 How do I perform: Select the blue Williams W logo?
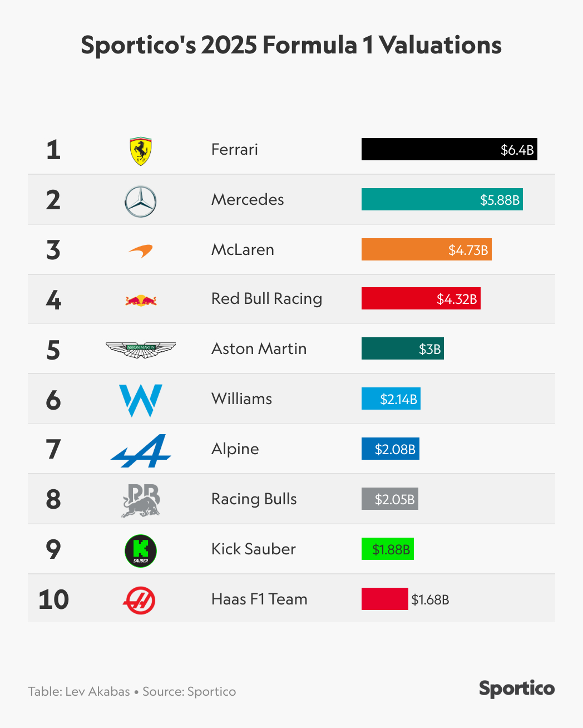[141, 400]
